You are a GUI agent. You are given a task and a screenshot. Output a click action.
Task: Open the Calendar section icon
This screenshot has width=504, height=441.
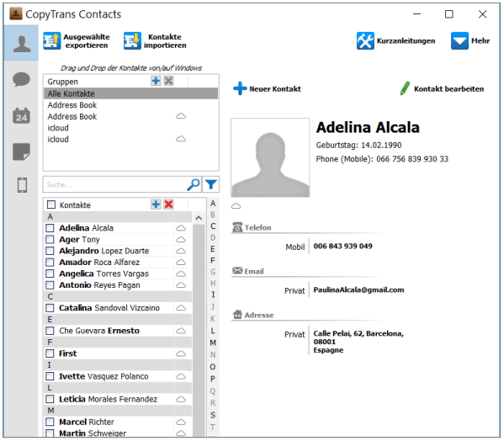pyautogui.click(x=21, y=115)
